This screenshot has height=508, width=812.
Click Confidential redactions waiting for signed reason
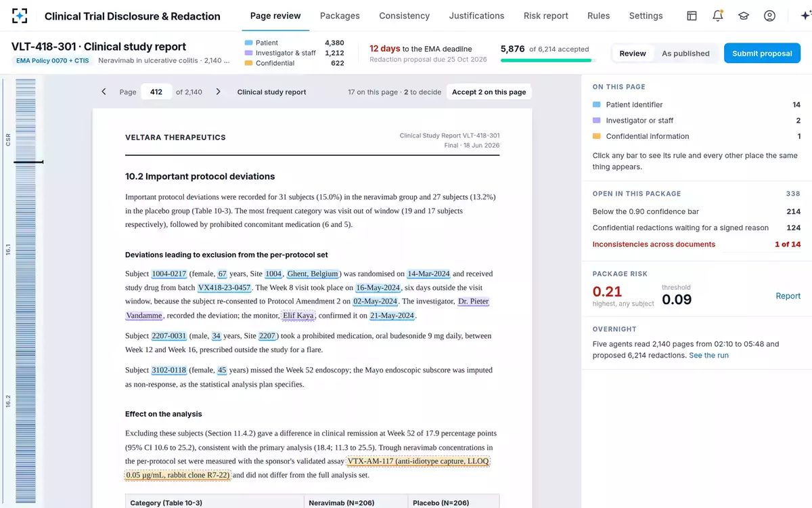(696, 228)
